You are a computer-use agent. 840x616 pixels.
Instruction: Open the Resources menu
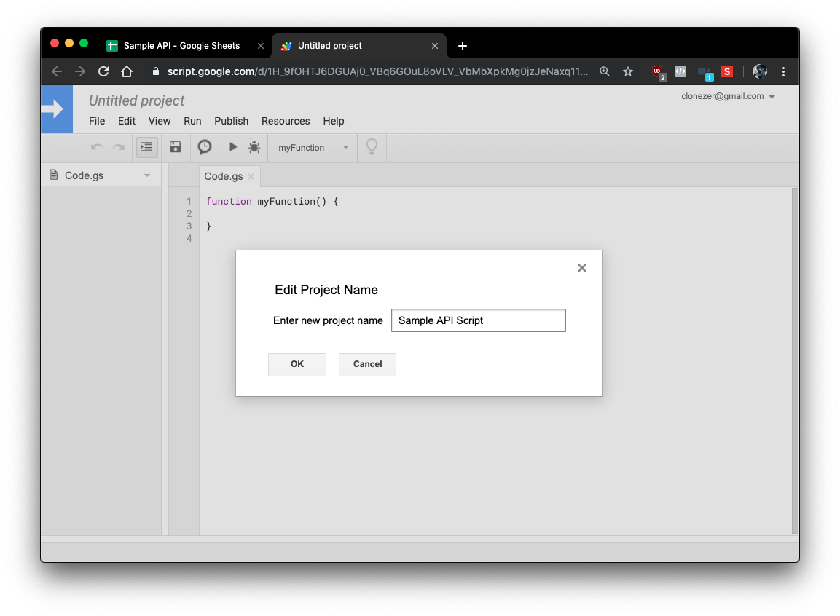pos(286,121)
